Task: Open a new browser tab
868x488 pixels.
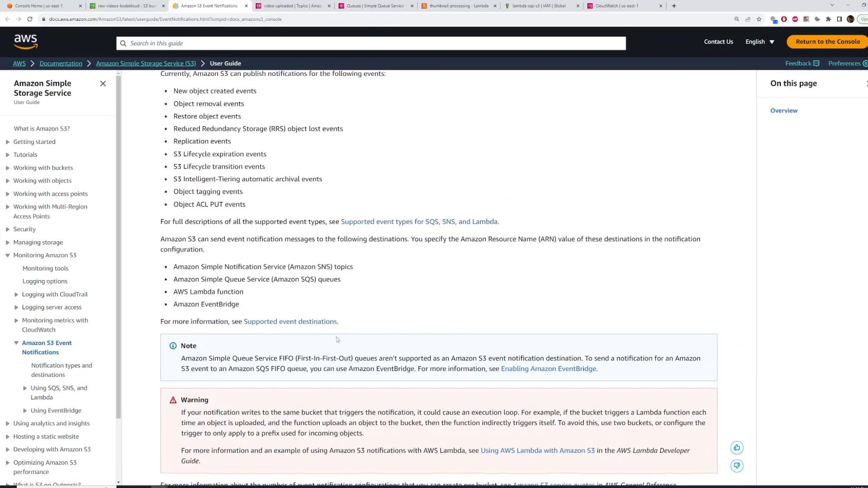Action: pyautogui.click(x=674, y=6)
